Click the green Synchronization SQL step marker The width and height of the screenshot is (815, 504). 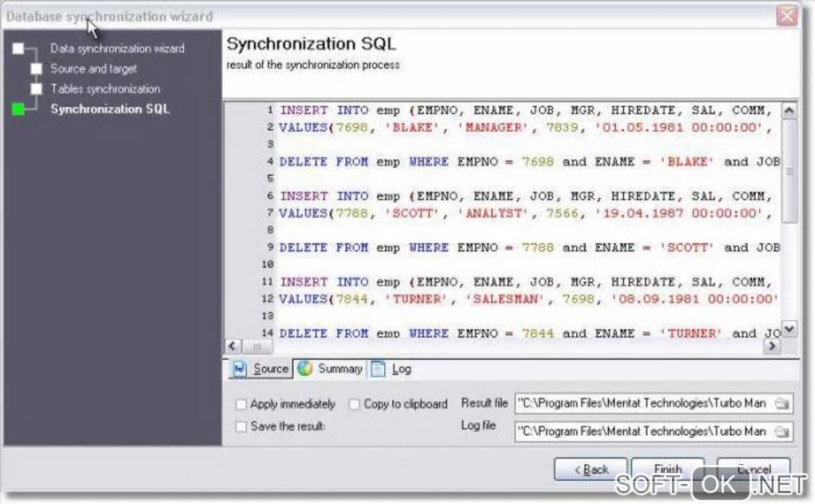(18, 109)
